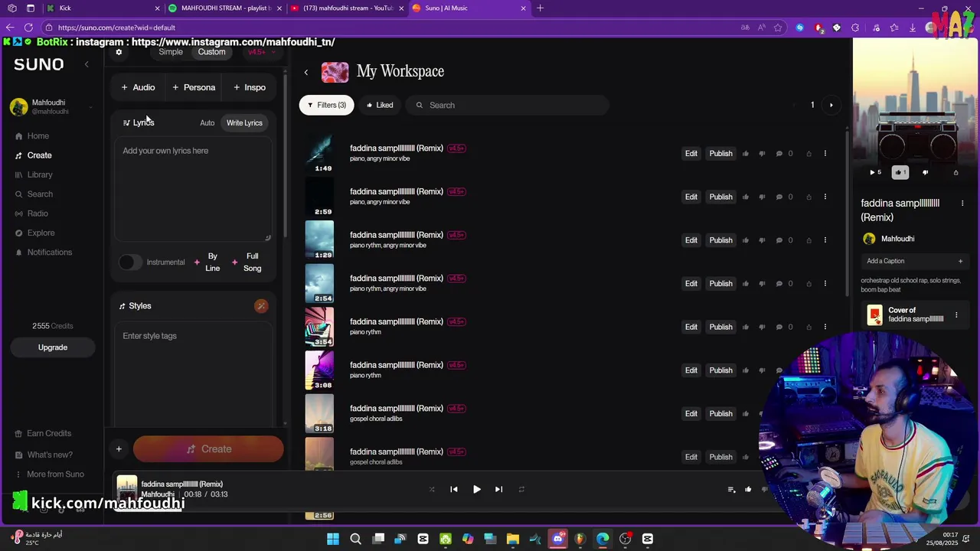Screen dimensions: 980x551
Task: Open creation settings gear icon
Action: pos(119,52)
